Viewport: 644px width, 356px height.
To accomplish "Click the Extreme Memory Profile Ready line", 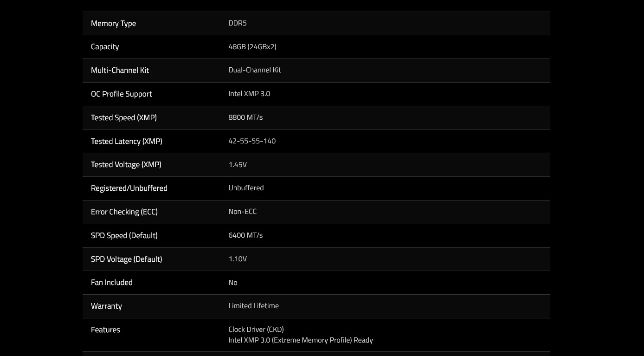I will 301,340.
